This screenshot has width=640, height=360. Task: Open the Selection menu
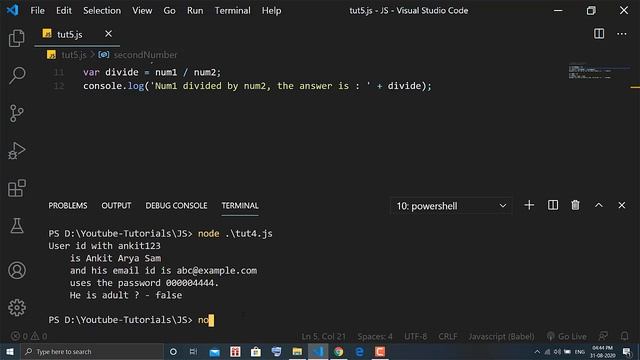pyautogui.click(x=102, y=11)
